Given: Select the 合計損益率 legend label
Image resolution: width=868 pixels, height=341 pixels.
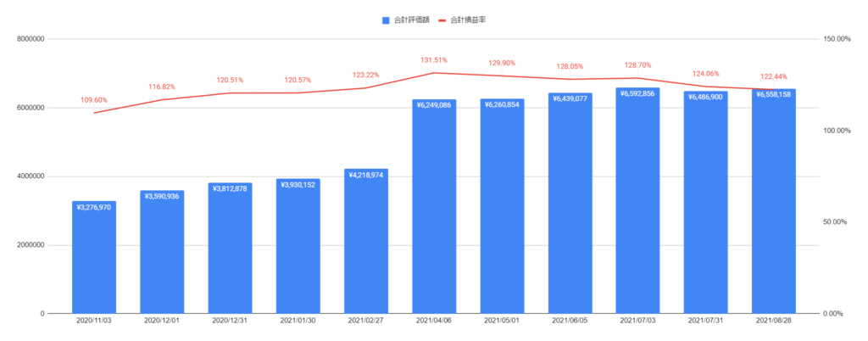Looking at the screenshot, I should point(470,20).
